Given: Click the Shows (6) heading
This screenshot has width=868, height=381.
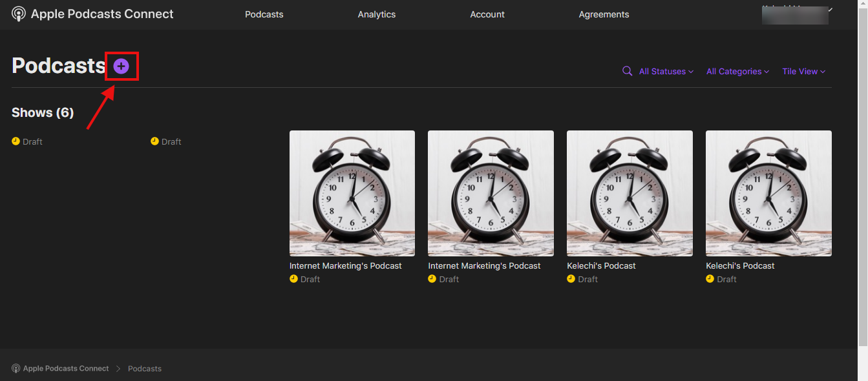Looking at the screenshot, I should coord(43,112).
